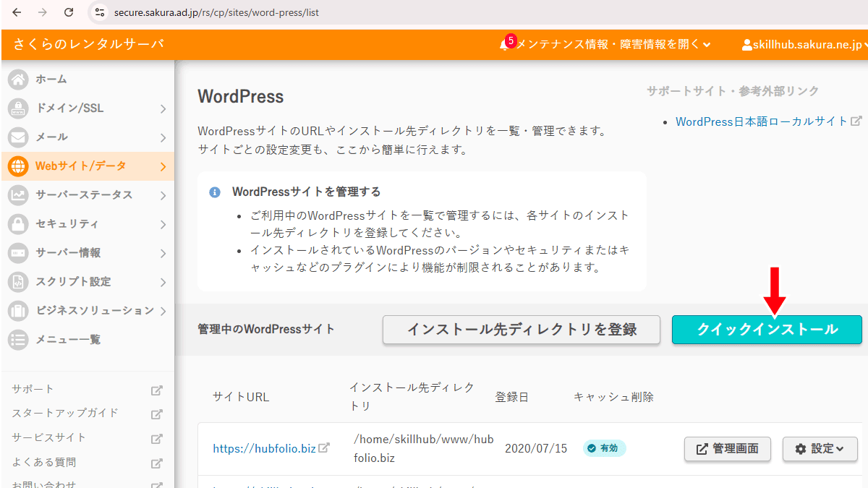Click the クイックインストール button

click(767, 330)
